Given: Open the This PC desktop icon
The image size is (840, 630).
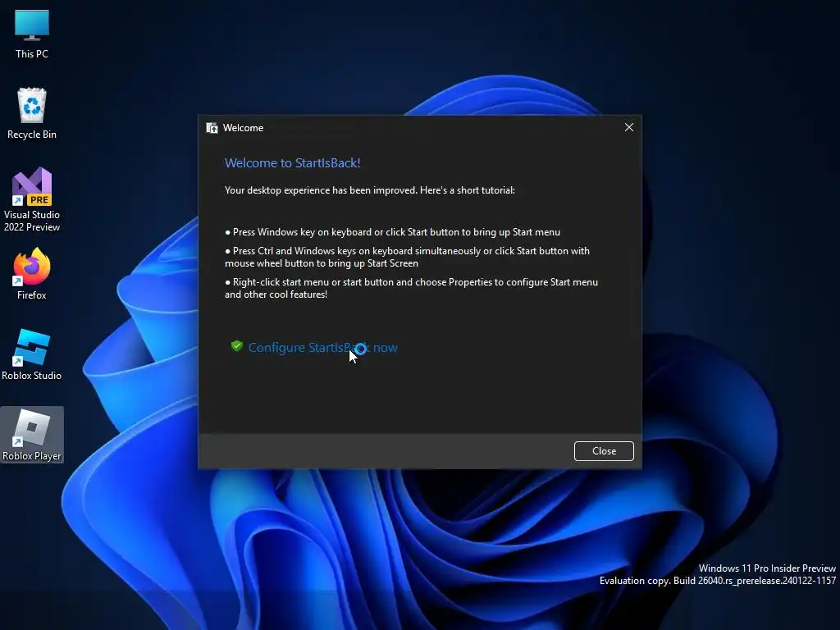Looking at the screenshot, I should click(32, 34).
